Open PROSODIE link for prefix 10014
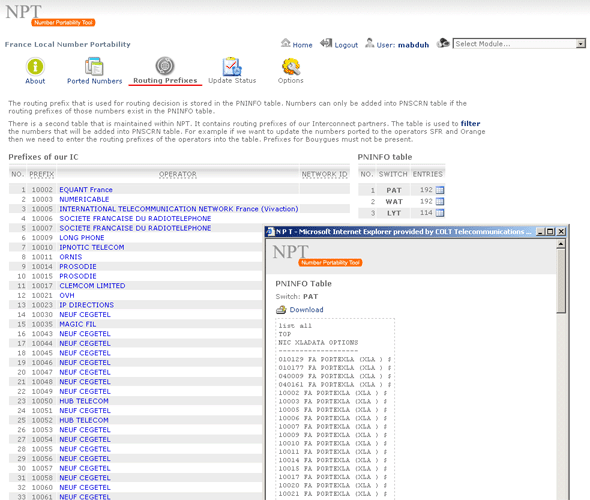 coord(78,266)
